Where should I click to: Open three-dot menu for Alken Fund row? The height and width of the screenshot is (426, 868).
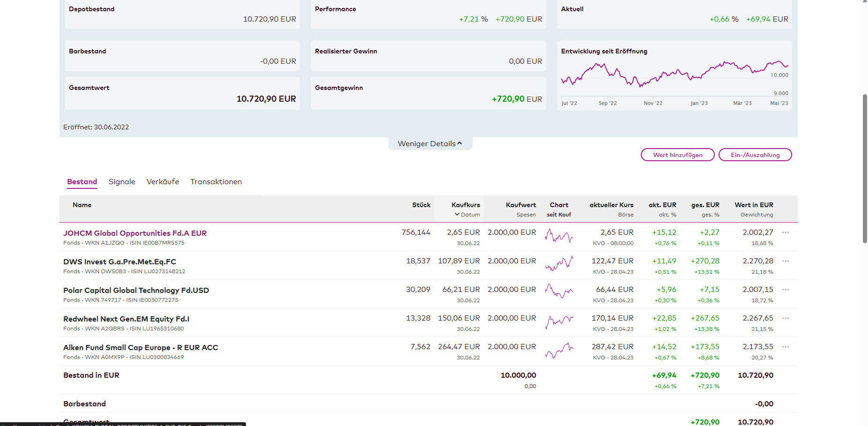pos(786,347)
